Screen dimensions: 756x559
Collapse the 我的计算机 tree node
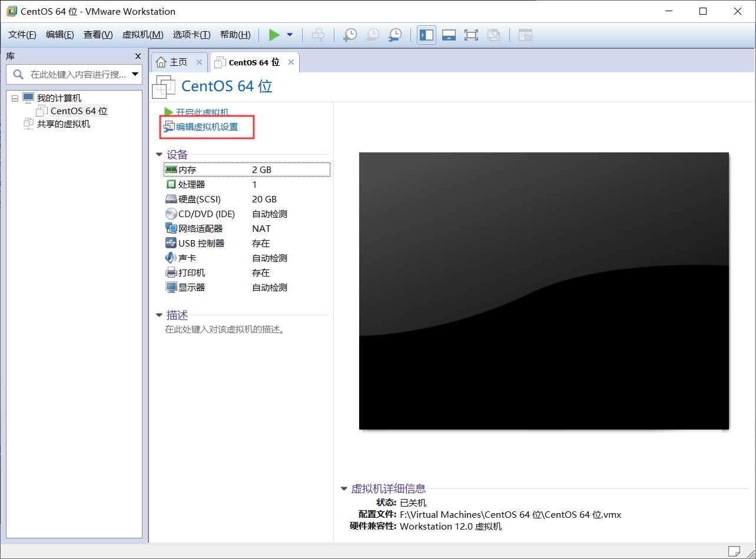[15, 98]
